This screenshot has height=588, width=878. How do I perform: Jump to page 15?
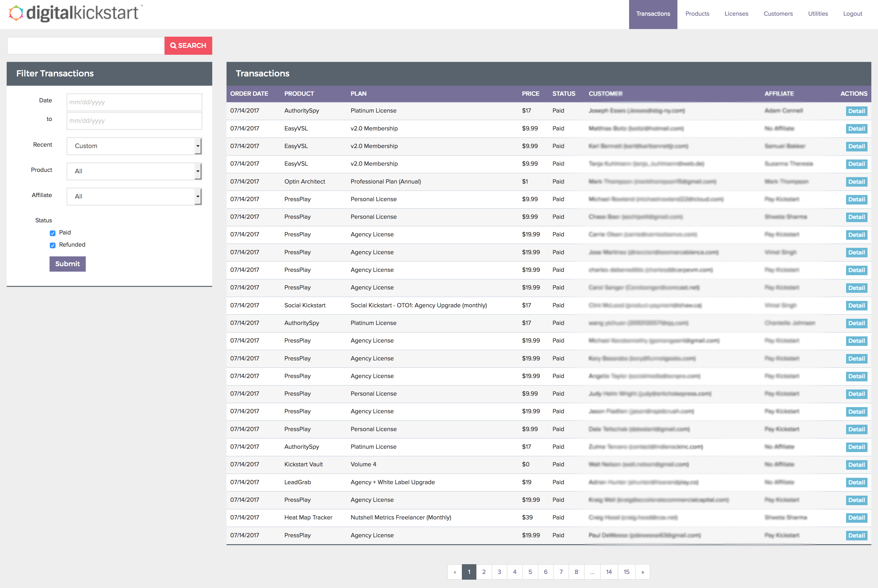(627, 572)
